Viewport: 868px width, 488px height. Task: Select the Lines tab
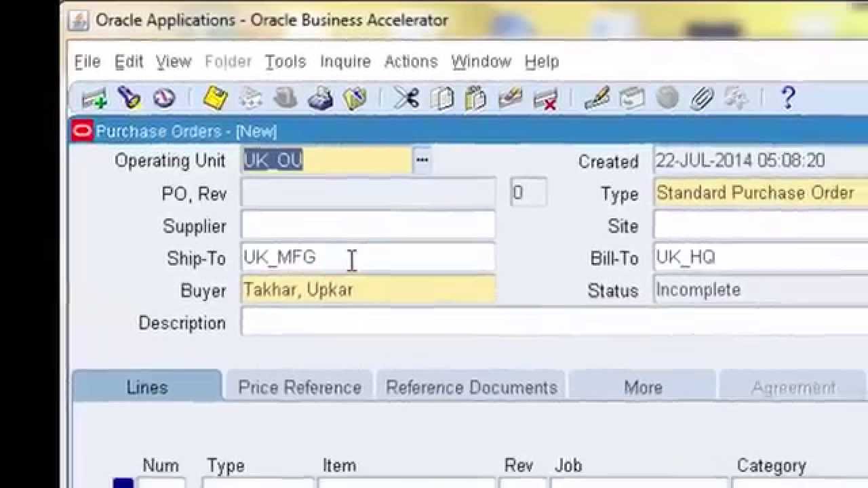pyautogui.click(x=147, y=387)
